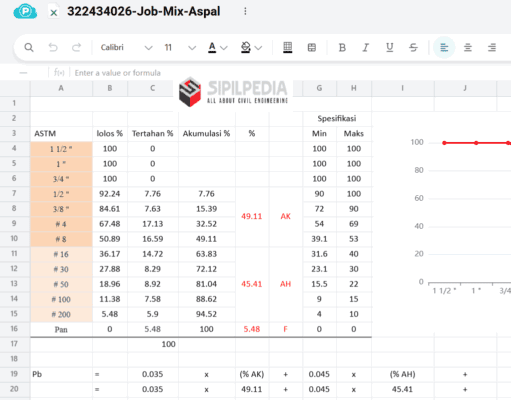Apply the fill color bucket icon
Screen dimensions: 511x400
pyautogui.click(x=246, y=48)
